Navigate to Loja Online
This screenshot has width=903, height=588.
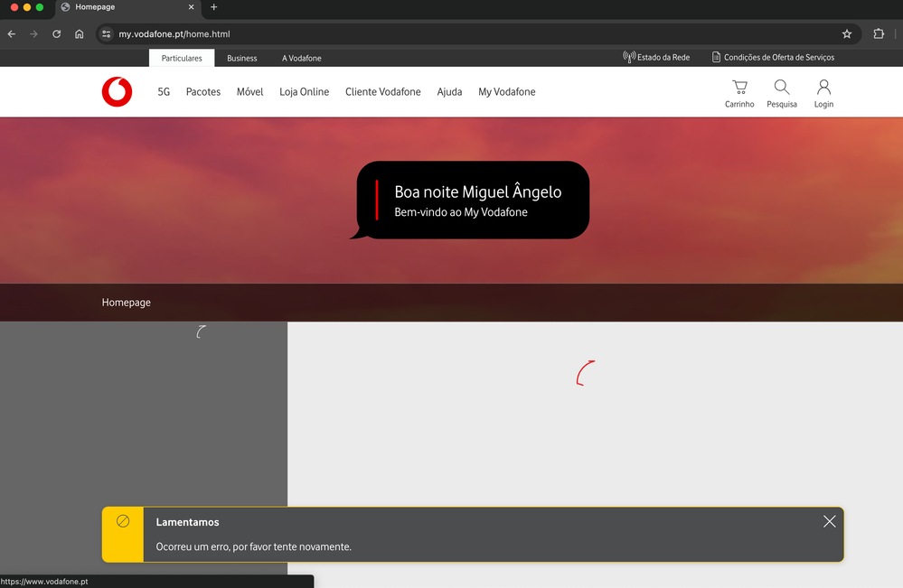(x=304, y=91)
